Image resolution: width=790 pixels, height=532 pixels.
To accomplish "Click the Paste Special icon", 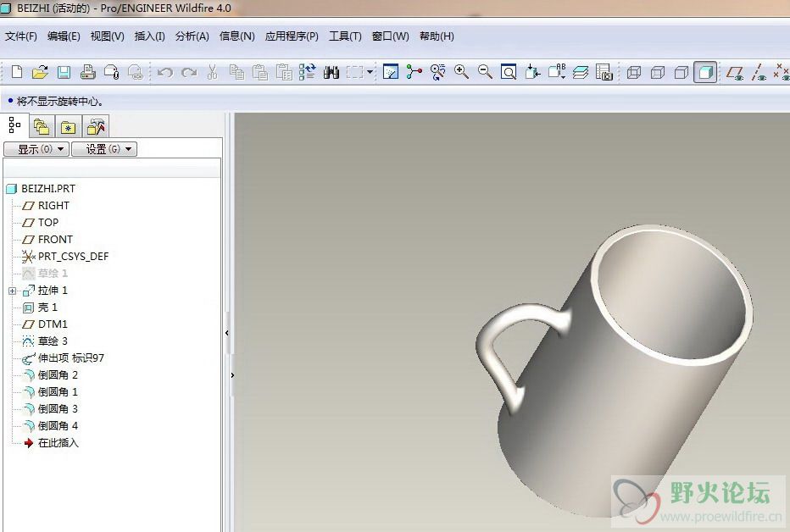I will coord(284,72).
